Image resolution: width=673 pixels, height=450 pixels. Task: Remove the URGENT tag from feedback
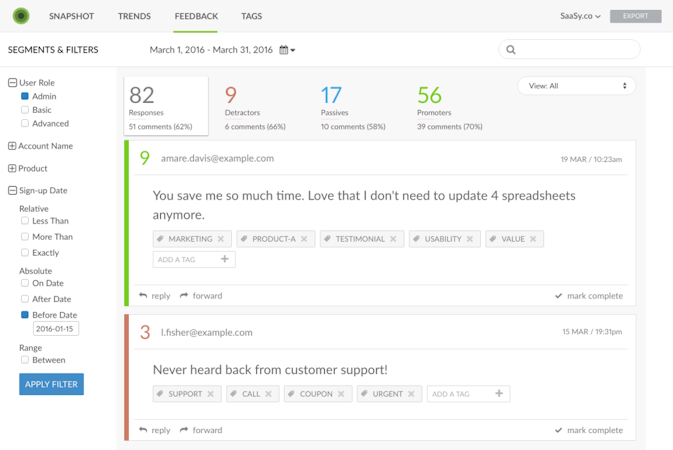(x=411, y=394)
